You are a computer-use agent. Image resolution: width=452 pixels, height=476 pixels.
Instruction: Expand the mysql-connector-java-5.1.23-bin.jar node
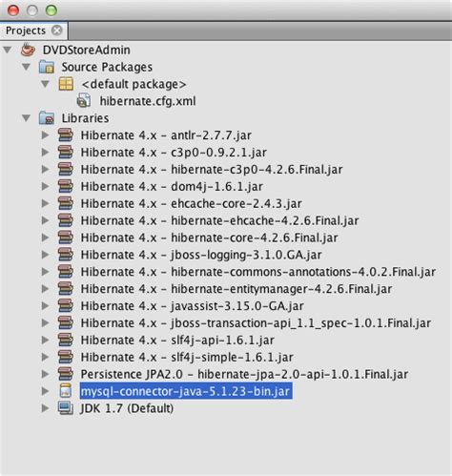click(x=45, y=391)
